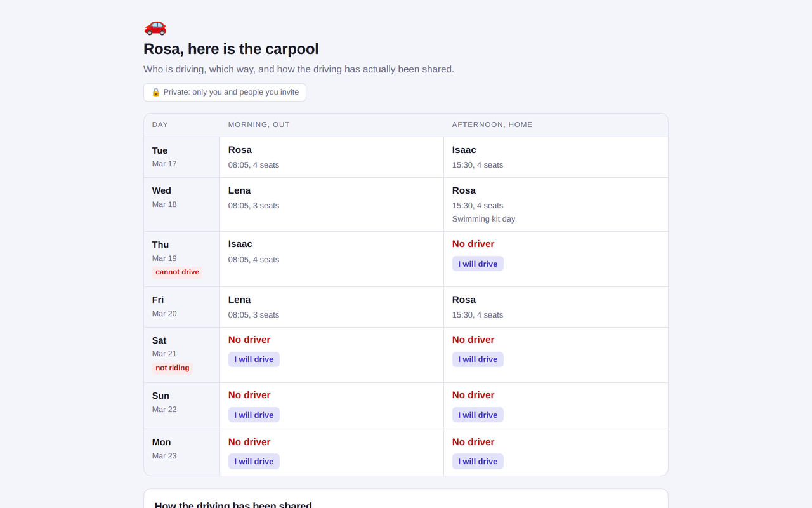Select the Fri Mar 20 day cell
The height and width of the screenshot is (508, 812).
182,307
